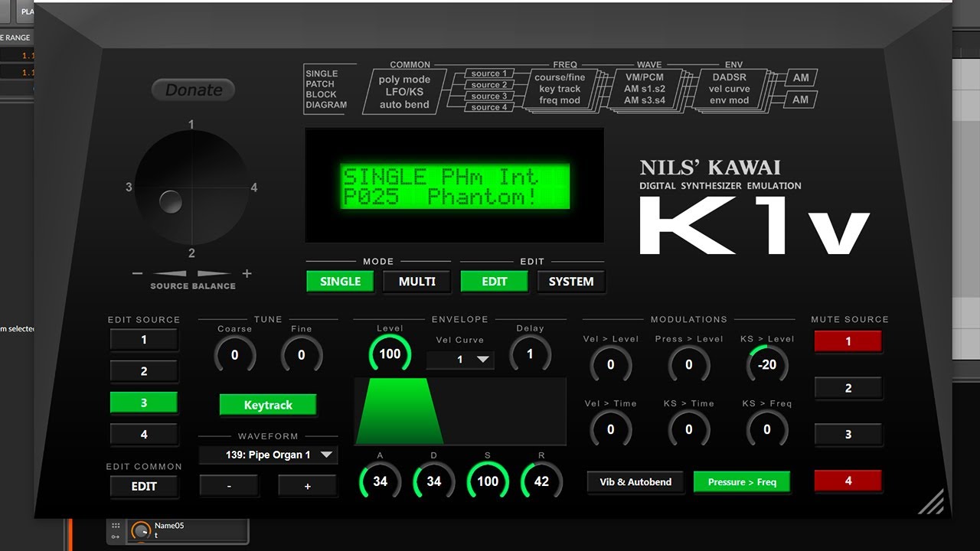Open the Vel Curve dropdown
Screen dimensions: 980x551
pyautogui.click(x=460, y=359)
